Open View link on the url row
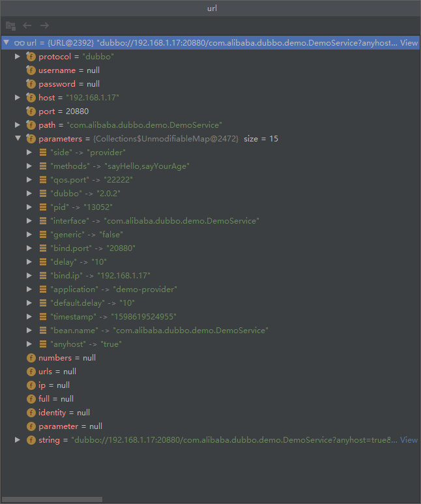 (x=409, y=43)
